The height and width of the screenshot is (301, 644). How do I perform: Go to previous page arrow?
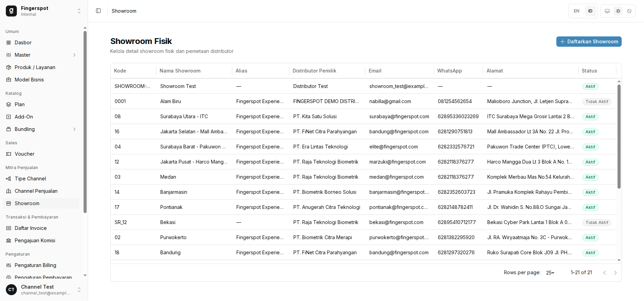click(x=604, y=272)
